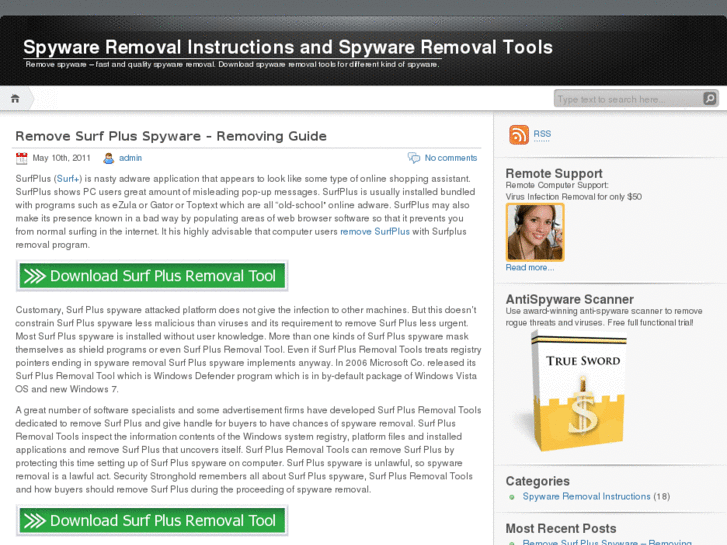Viewport: 727px width, 545px height.
Task: Follow the 'Surf+' link in first paragraph
Action: coord(69,179)
